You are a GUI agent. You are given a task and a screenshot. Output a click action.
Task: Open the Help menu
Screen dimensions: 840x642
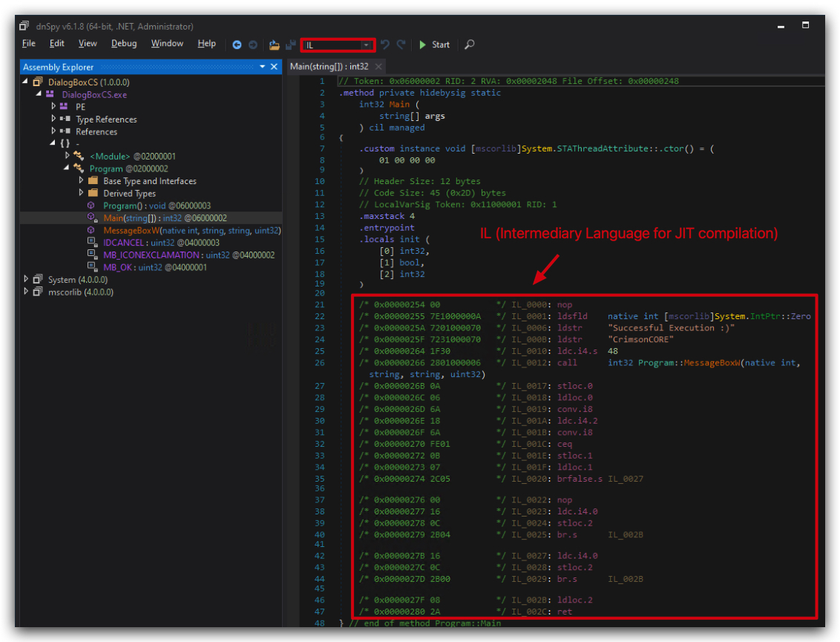[206, 43]
